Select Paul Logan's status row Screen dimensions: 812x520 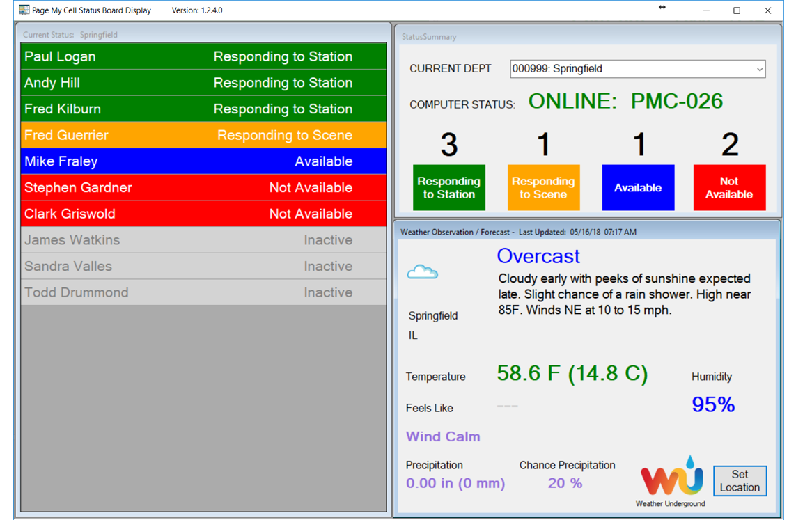click(203, 56)
